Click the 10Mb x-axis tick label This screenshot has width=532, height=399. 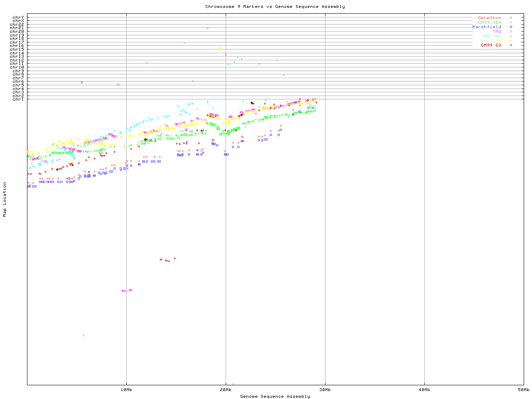[x=126, y=390]
